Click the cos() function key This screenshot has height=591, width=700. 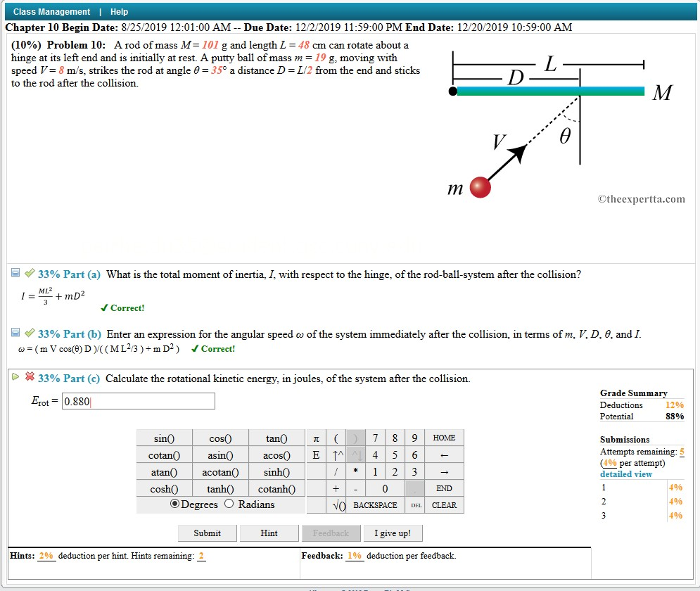(x=220, y=437)
